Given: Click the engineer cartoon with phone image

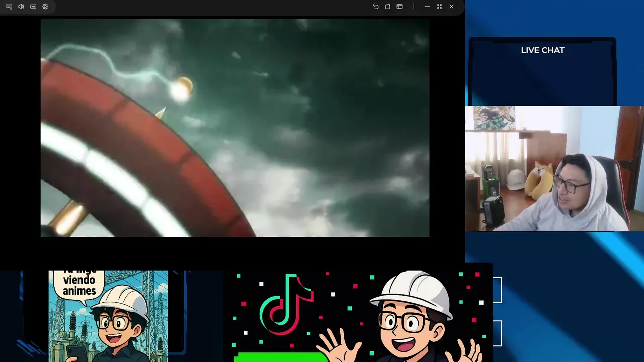Looking at the screenshot, I should (x=108, y=316).
